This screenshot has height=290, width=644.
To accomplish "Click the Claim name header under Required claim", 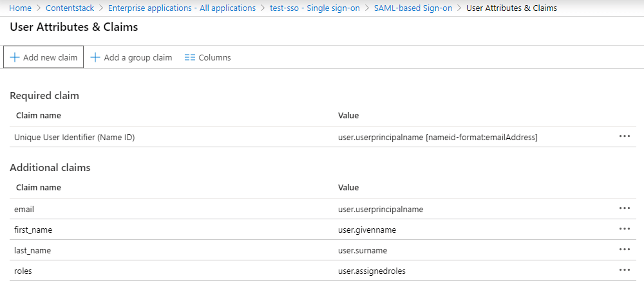I will (x=39, y=115).
